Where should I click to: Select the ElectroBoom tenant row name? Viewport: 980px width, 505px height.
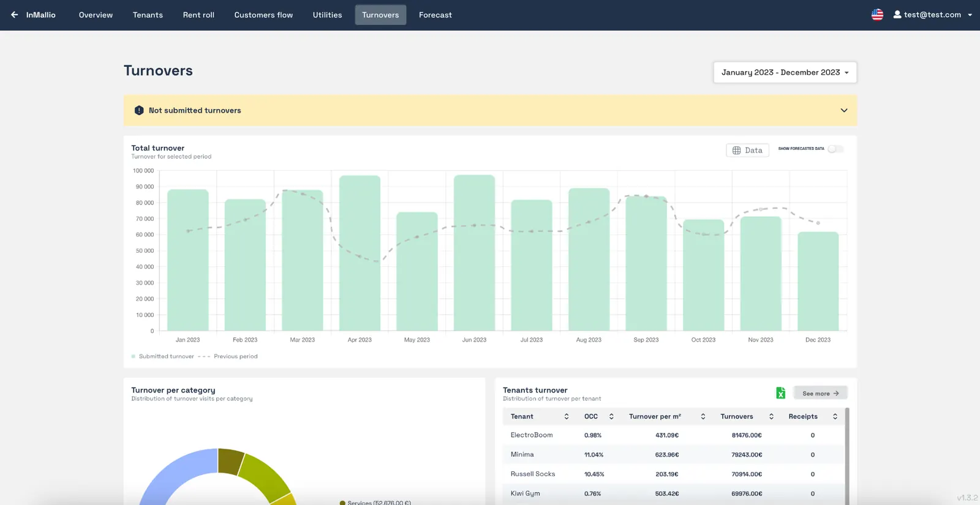[532, 435]
